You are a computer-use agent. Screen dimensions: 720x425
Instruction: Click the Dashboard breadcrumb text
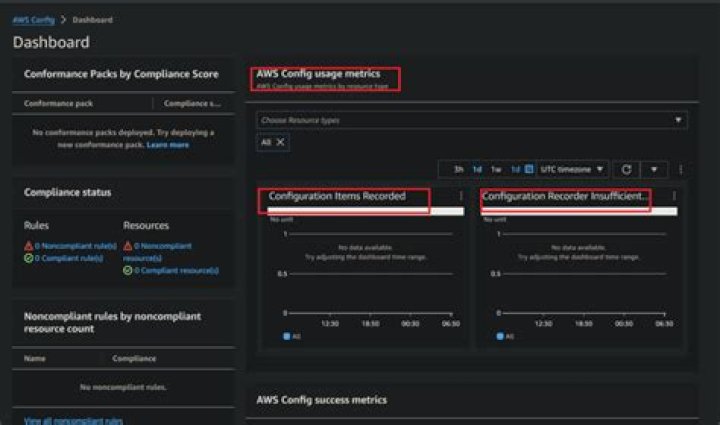92,20
